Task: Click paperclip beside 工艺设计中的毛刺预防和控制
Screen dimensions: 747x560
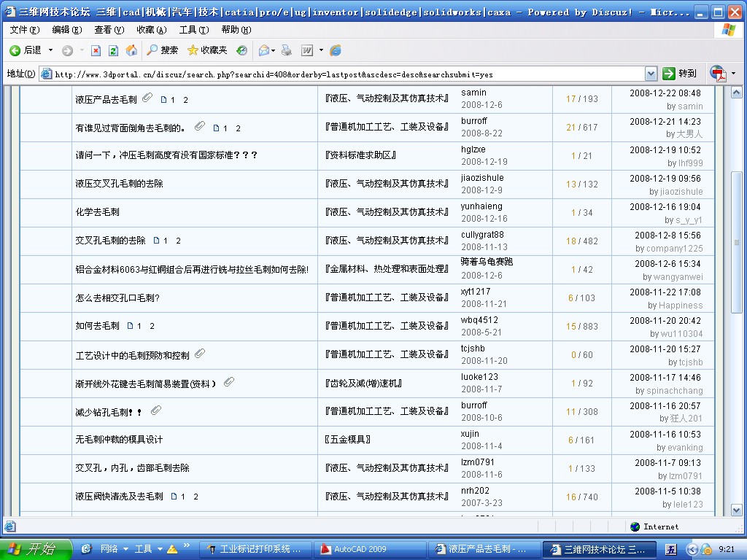Action: coord(200,354)
